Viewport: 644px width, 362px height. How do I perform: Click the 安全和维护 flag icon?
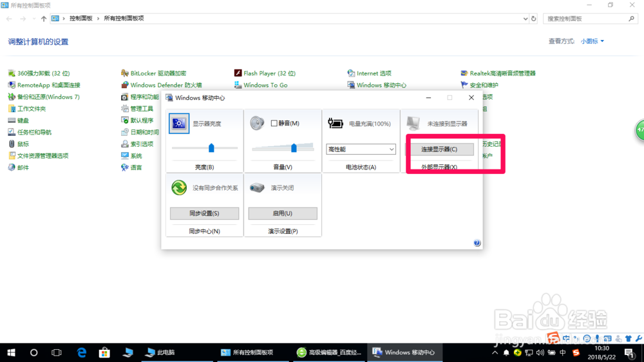coord(464,85)
